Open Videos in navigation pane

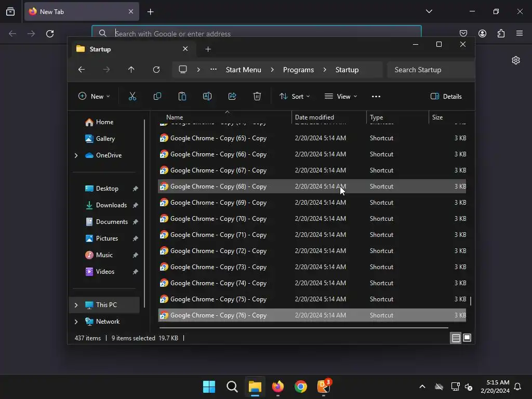105,272
